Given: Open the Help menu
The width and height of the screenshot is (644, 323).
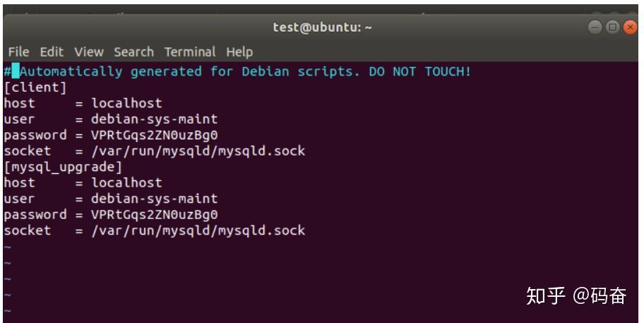Looking at the screenshot, I should 239,52.
